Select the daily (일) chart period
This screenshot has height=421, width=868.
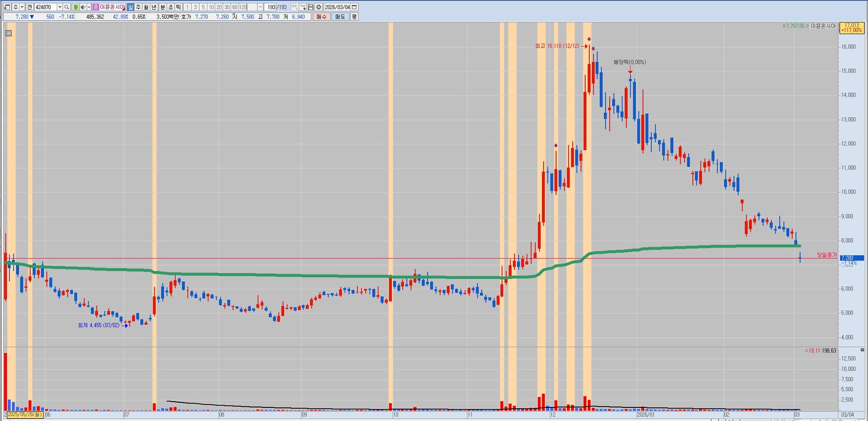point(131,7)
